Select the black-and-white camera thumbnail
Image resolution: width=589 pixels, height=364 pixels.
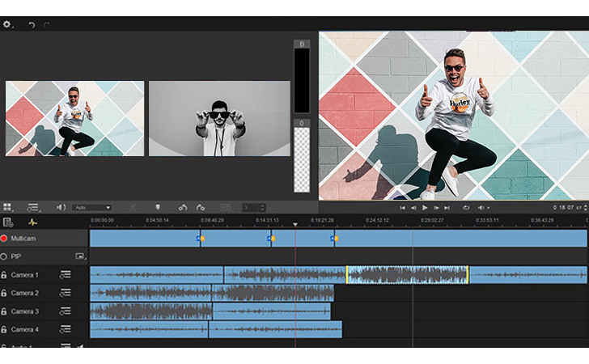coord(219,118)
